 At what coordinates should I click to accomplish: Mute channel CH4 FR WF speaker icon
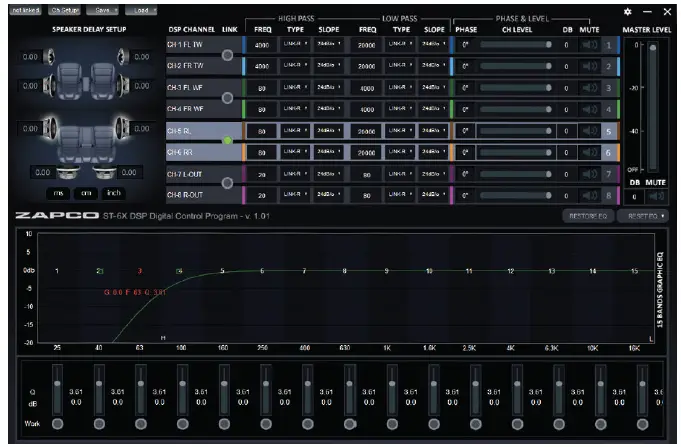click(590, 109)
